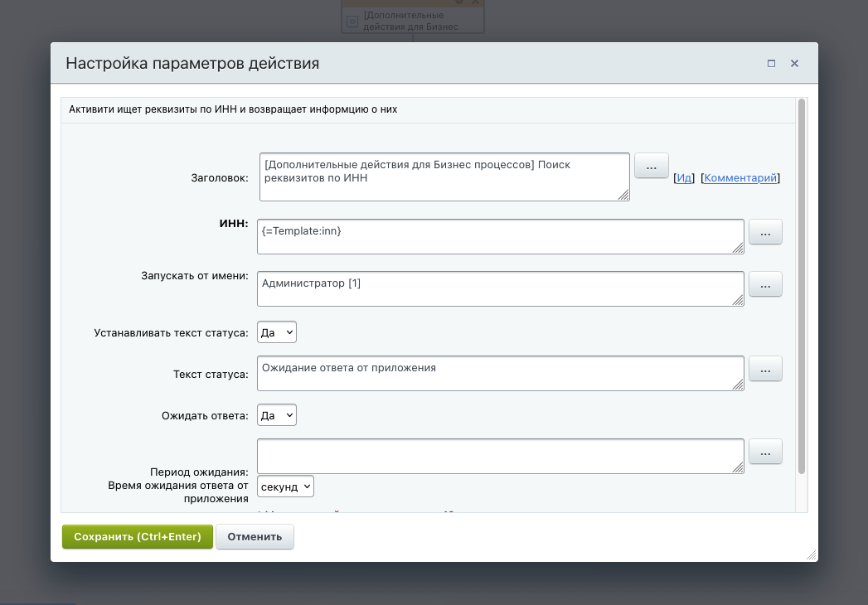Save settings with Сохранить button
The image size is (868, 605).
pyautogui.click(x=138, y=537)
